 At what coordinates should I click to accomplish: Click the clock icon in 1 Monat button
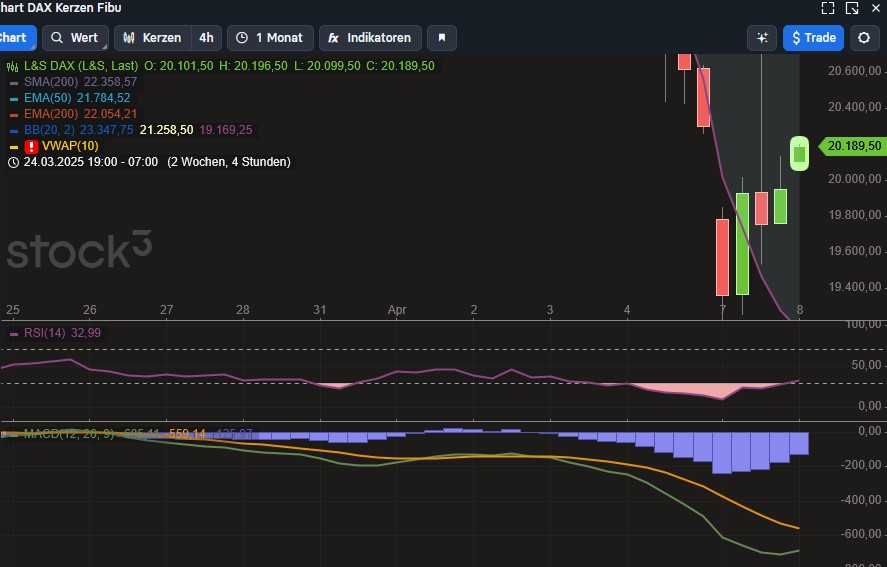[242, 38]
